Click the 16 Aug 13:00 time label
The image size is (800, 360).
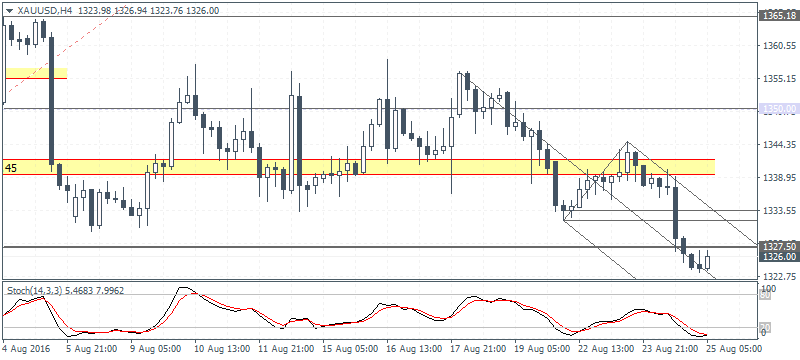tap(413, 350)
